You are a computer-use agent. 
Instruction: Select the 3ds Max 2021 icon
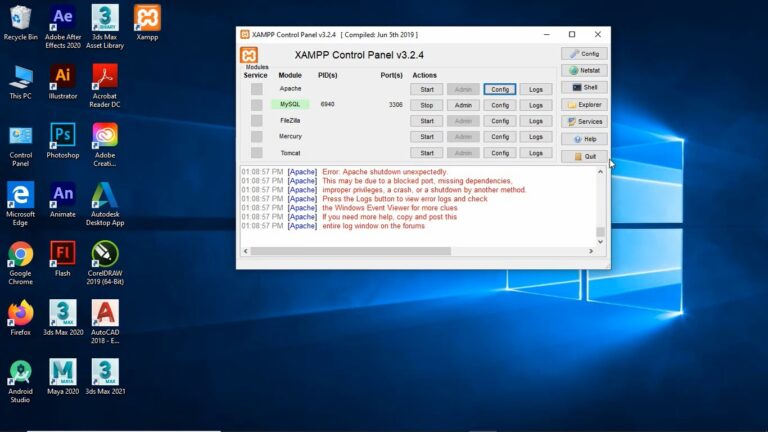coord(105,377)
